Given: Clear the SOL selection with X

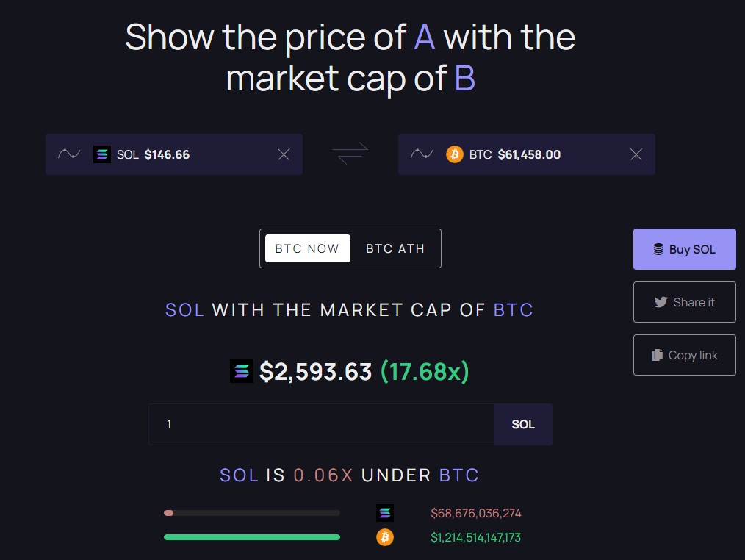Looking at the screenshot, I should click(x=284, y=154).
